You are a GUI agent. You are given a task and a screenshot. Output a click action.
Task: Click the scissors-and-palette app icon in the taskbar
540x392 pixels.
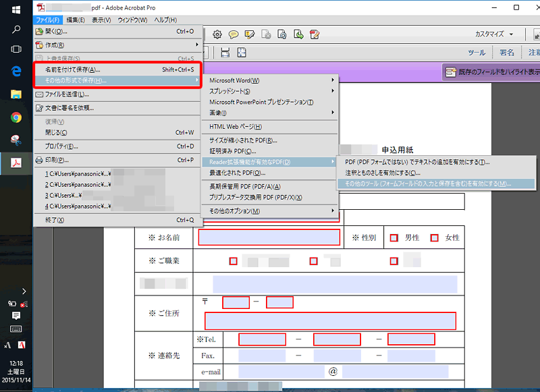pyautogui.click(x=16, y=140)
